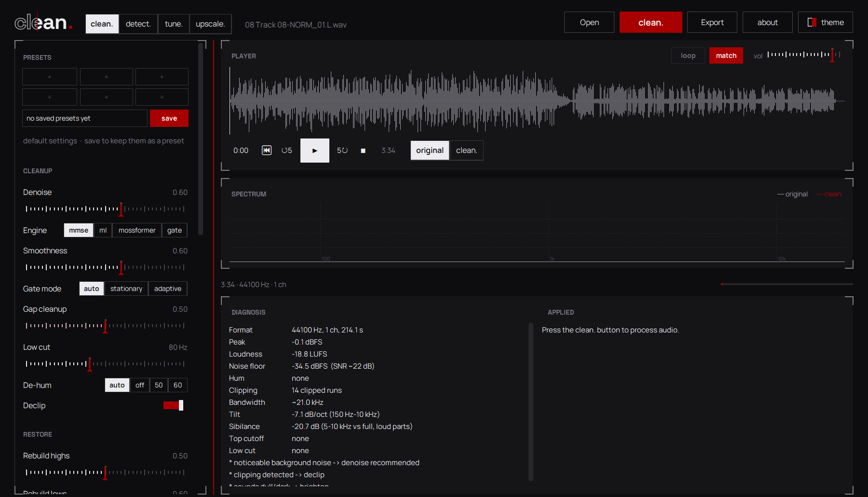Viewport: 868px width, 497px height.
Task: Click the no saved presets name field
Action: (85, 118)
